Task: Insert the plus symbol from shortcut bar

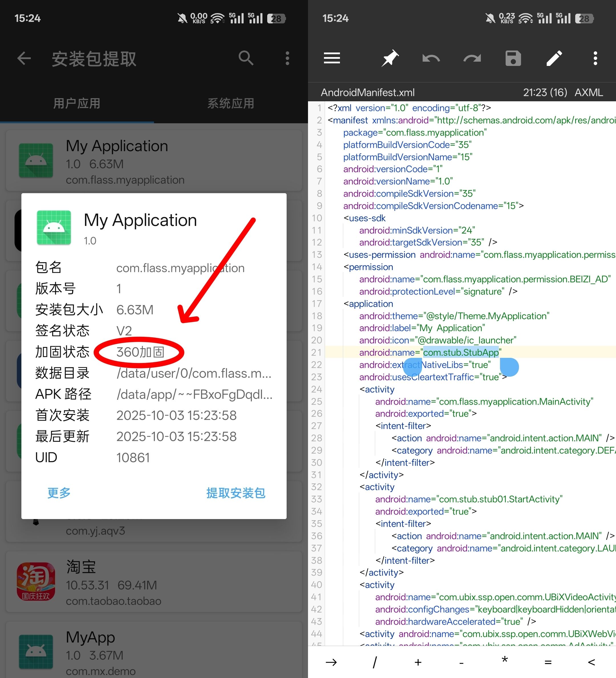Action: 418,662
